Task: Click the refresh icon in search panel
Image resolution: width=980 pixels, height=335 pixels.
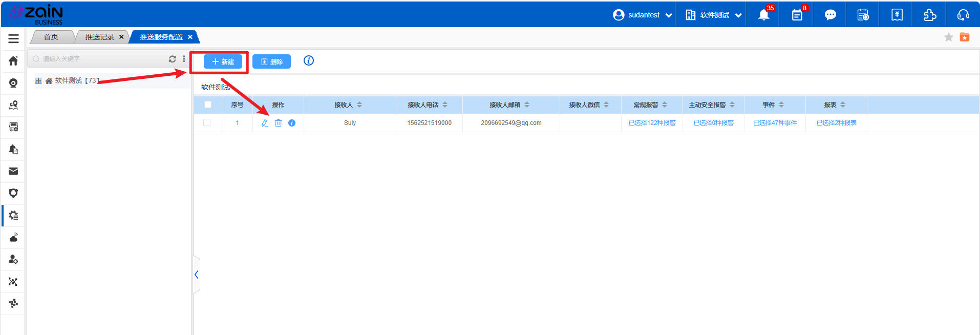Action: pos(173,59)
